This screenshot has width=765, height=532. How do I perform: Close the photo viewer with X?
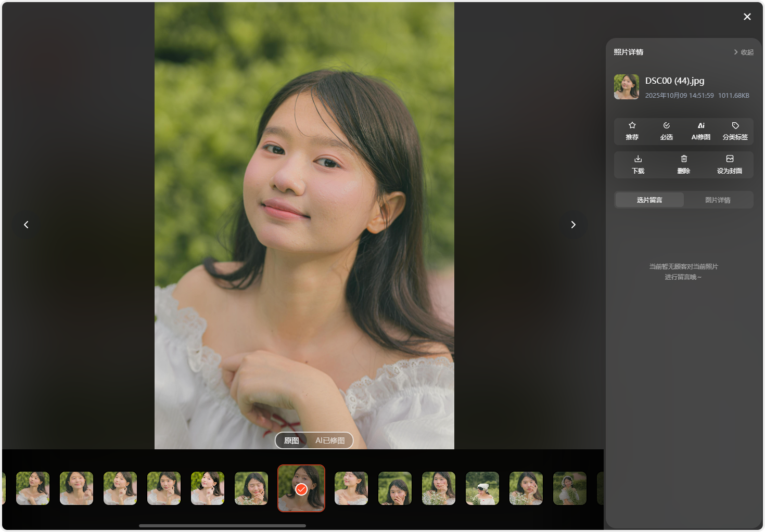pyautogui.click(x=747, y=17)
